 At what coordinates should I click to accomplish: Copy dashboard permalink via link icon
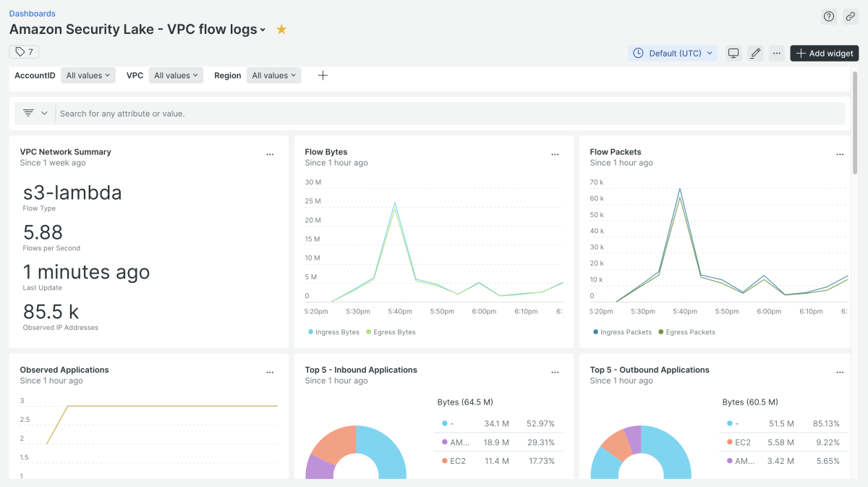pyautogui.click(x=850, y=17)
